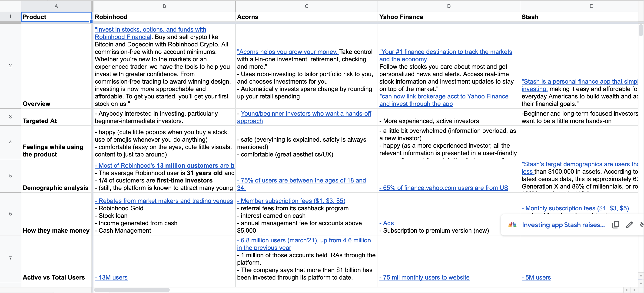
Task: Open 'Monthly subscription fees ($1, $3, $5)' link
Action: tap(575, 208)
